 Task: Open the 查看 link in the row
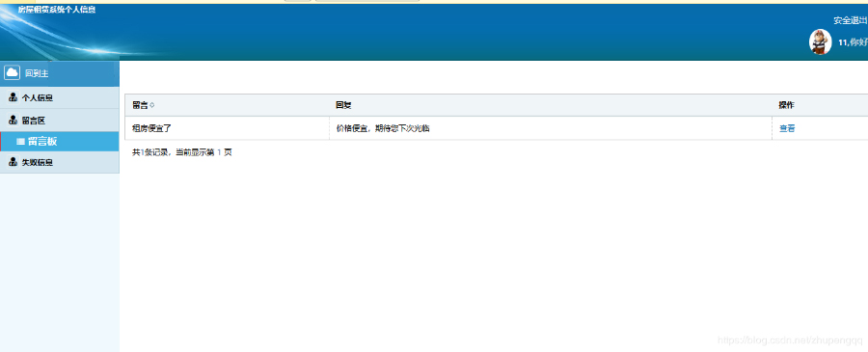787,128
